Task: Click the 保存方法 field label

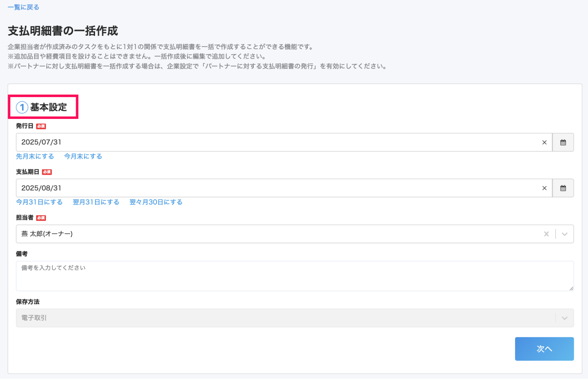Action: pyautogui.click(x=28, y=302)
